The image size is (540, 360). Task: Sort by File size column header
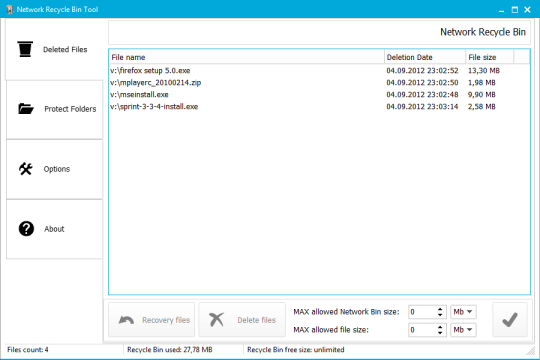(x=490, y=57)
